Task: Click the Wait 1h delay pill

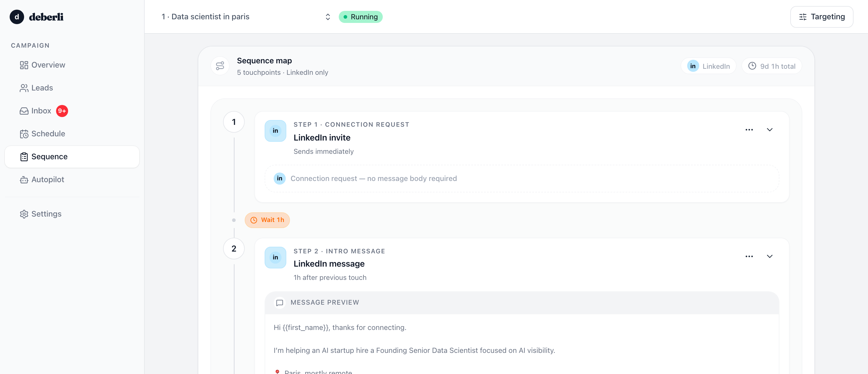Action: click(267, 220)
